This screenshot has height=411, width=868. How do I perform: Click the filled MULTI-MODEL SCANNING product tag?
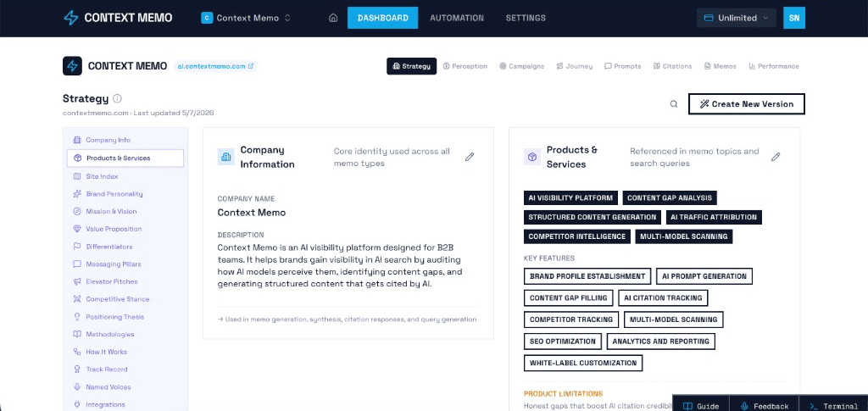[684, 236]
